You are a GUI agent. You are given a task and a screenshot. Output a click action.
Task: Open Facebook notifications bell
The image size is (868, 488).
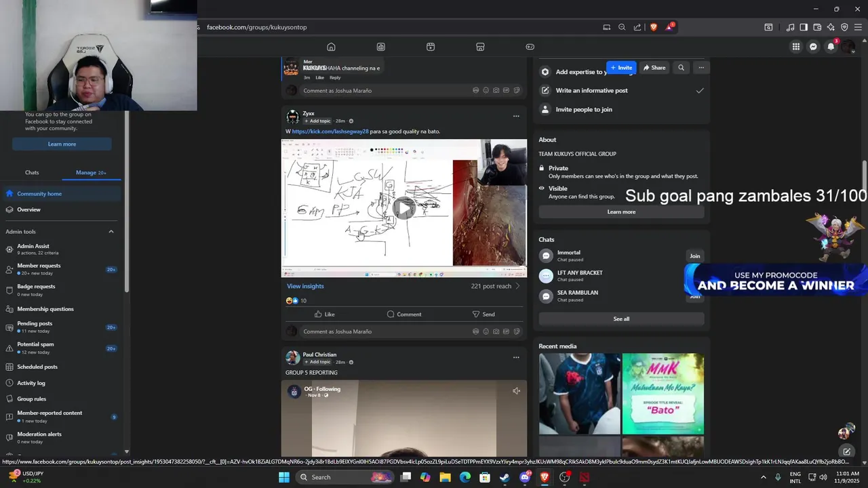pos(831,47)
